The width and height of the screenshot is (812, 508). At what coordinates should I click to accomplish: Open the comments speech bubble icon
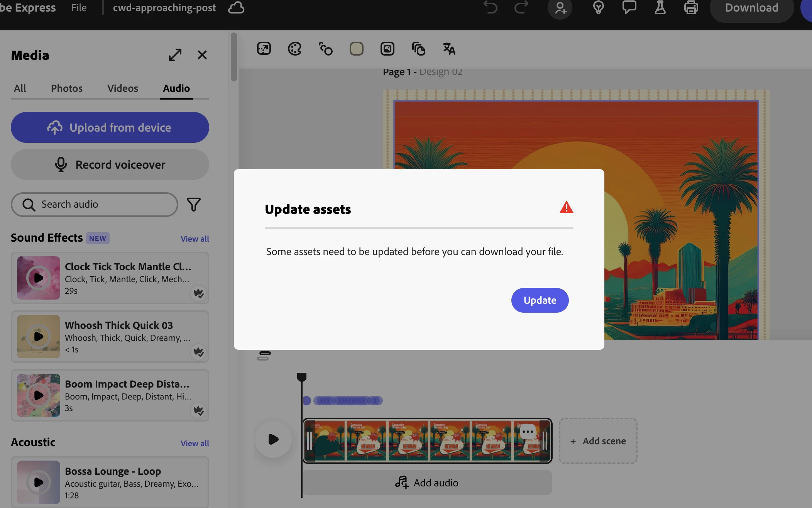click(629, 8)
